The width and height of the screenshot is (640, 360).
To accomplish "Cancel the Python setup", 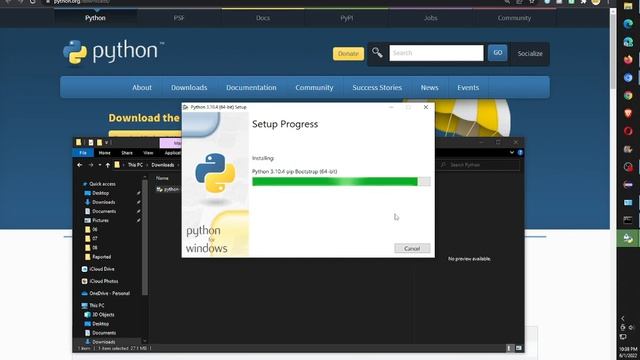I will coord(412,248).
